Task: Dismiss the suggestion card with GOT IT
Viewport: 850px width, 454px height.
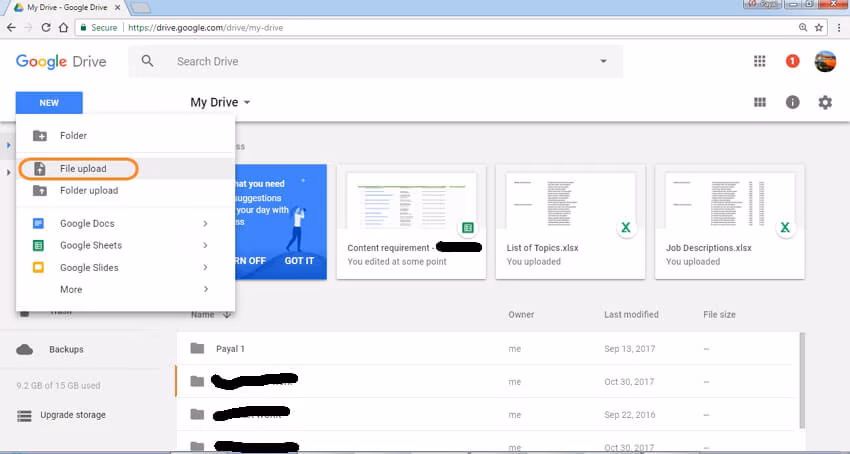Action: 299,261
